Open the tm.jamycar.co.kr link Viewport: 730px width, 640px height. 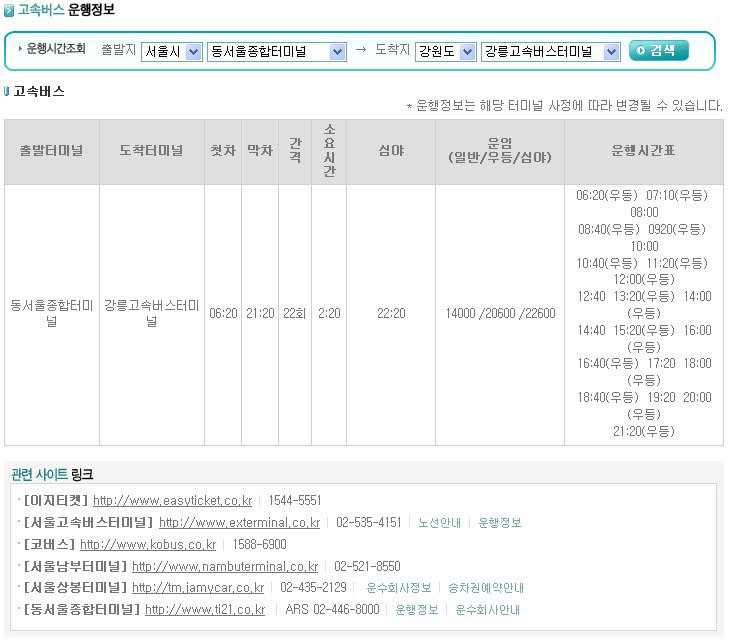click(198, 587)
